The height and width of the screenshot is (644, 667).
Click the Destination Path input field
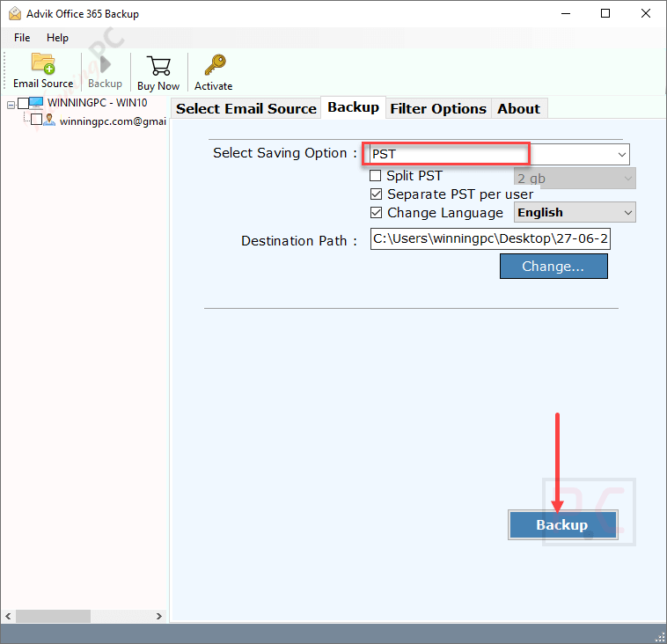[x=490, y=238]
